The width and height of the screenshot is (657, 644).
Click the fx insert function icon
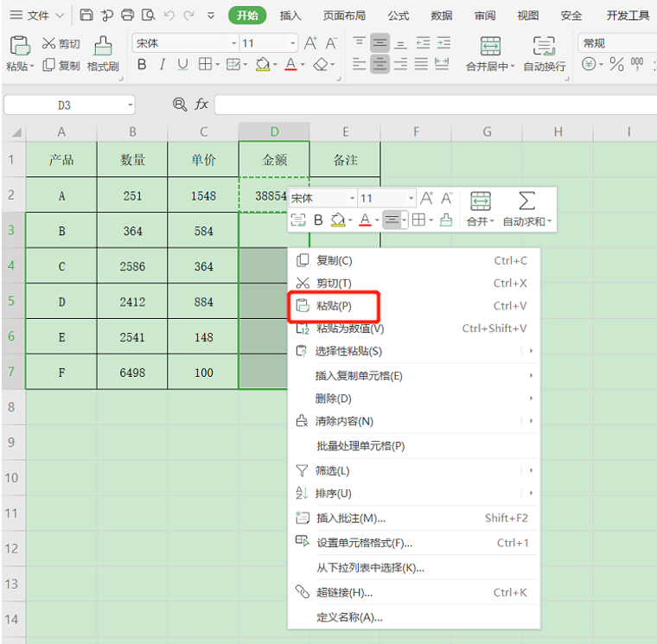201,104
